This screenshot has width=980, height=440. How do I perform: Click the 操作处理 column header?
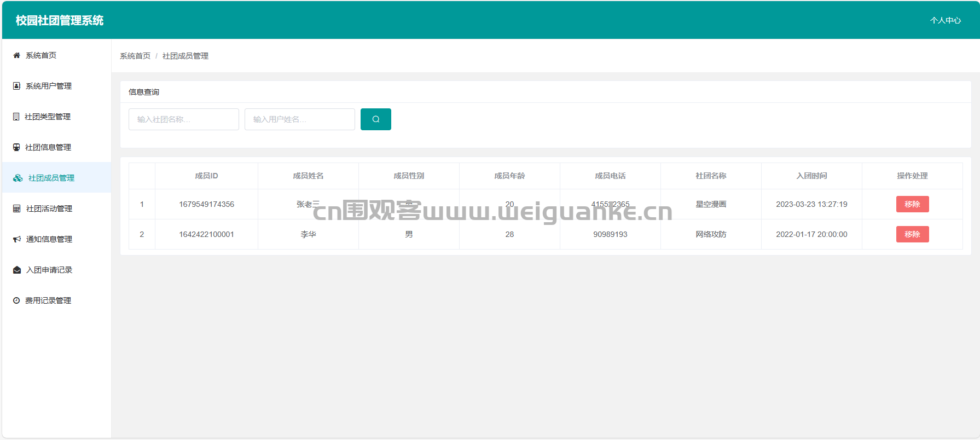tap(912, 176)
